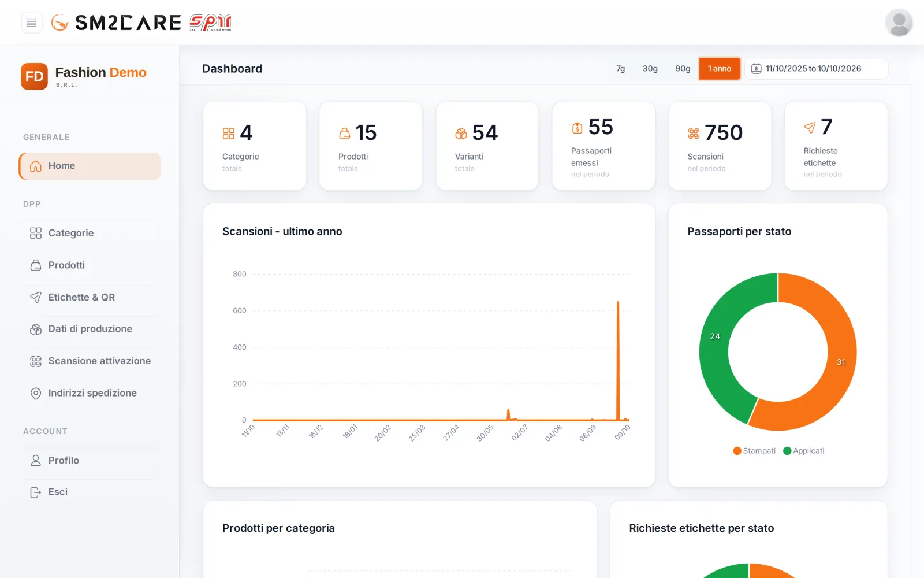Open Indirizzi spedizione page
Image resolution: width=924 pixels, height=578 pixels.
click(91, 393)
